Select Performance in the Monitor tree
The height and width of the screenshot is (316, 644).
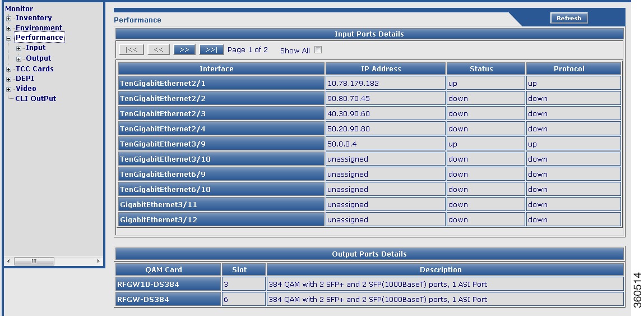[39, 38]
